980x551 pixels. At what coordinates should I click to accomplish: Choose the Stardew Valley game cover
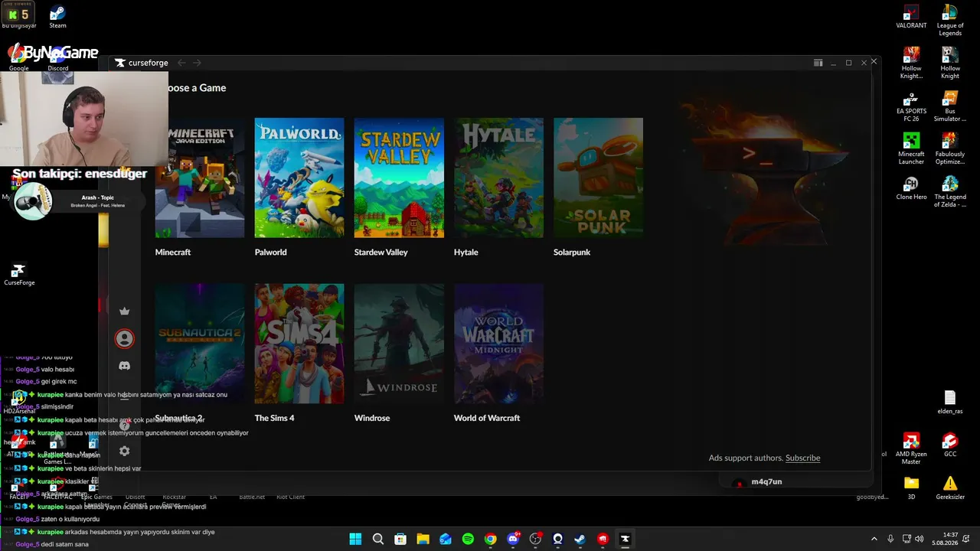click(399, 178)
